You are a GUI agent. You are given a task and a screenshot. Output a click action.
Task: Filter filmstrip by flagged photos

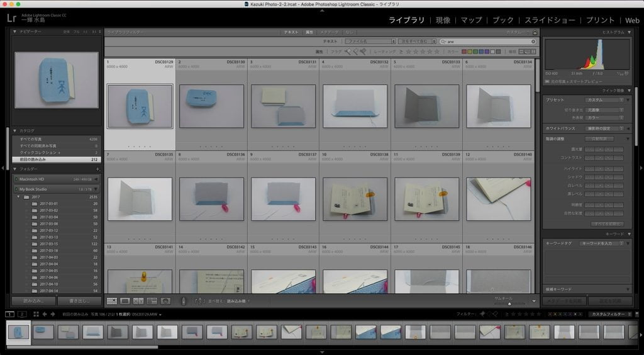[x=482, y=314]
